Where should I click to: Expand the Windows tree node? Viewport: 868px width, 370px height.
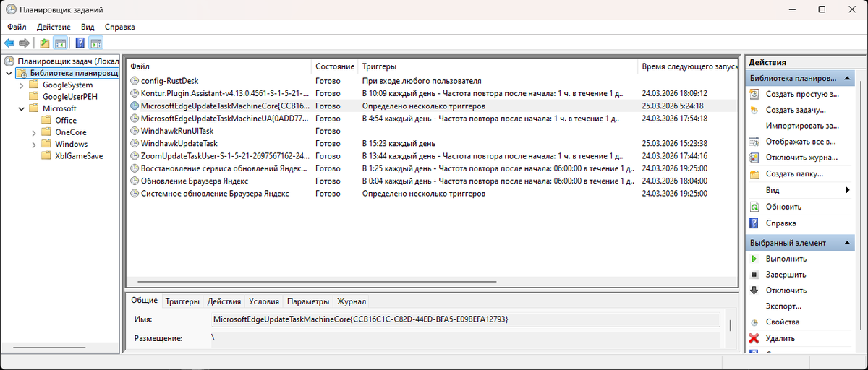click(34, 144)
